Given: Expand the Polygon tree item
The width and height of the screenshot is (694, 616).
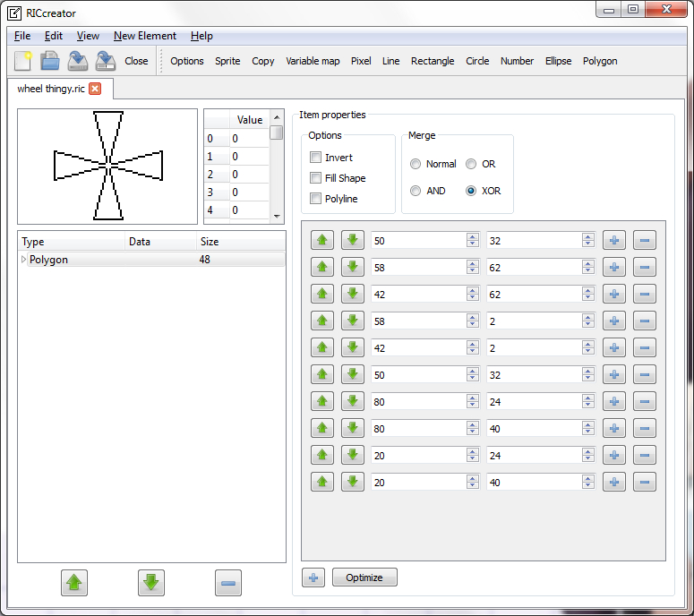Looking at the screenshot, I should click(x=23, y=260).
